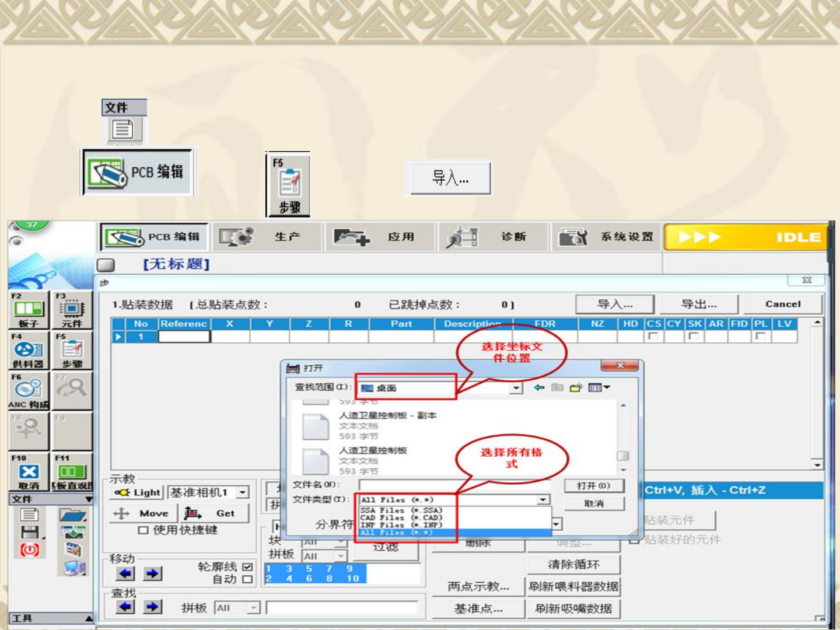Click the 刷新吸嘴数据 button
This screenshot has width=840, height=630.
[573, 609]
